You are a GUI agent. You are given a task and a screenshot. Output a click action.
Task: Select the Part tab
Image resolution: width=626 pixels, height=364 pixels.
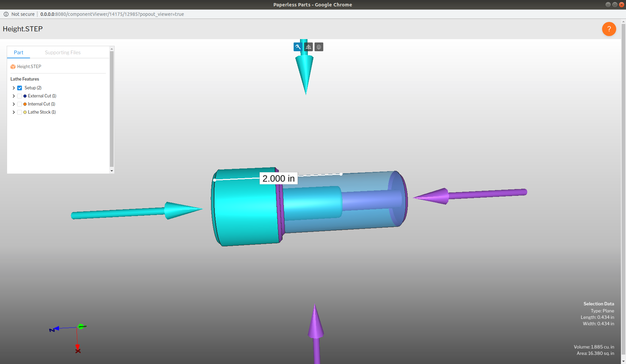(x=19, y=52)
